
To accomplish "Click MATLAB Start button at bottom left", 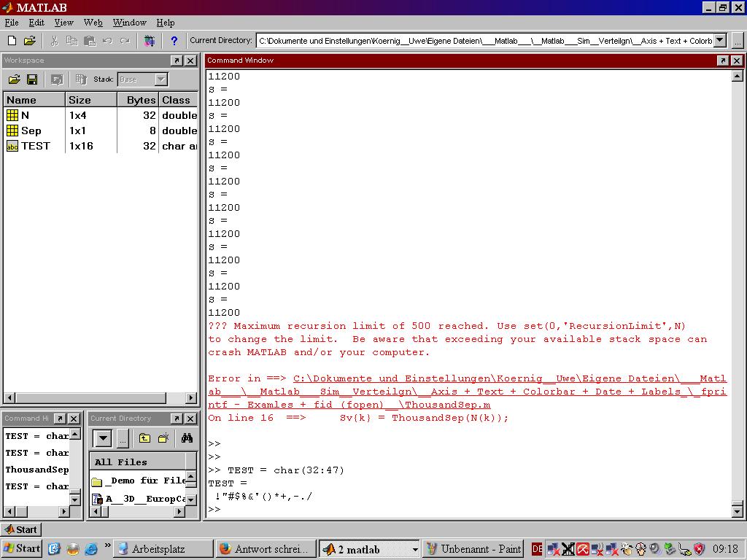I will [21, 529].
